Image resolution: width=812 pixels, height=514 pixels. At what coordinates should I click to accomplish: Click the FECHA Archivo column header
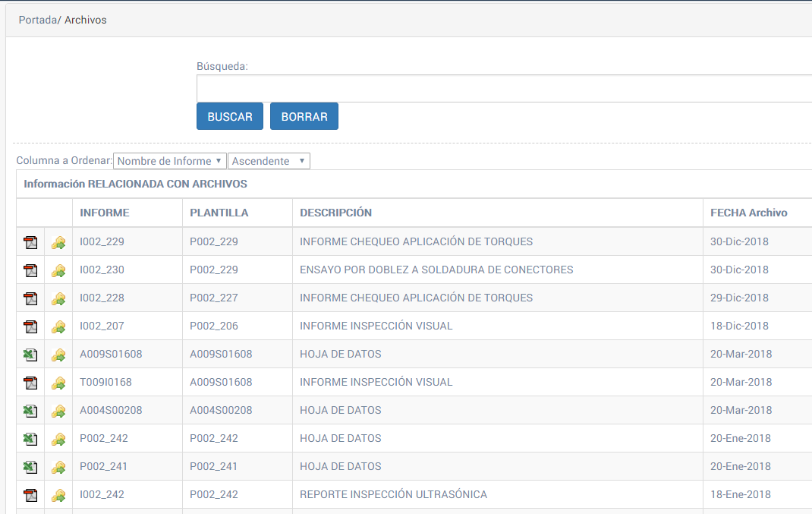coord(748,213)
